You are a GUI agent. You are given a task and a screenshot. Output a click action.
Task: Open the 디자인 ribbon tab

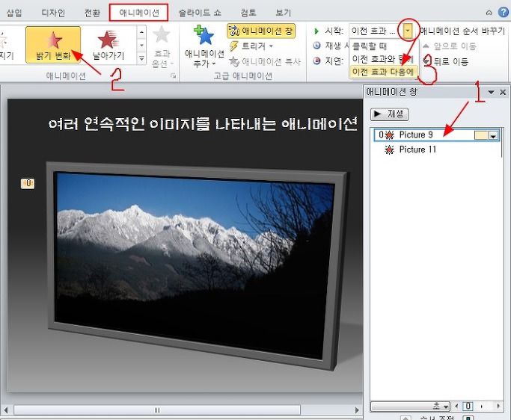(53, 13)
